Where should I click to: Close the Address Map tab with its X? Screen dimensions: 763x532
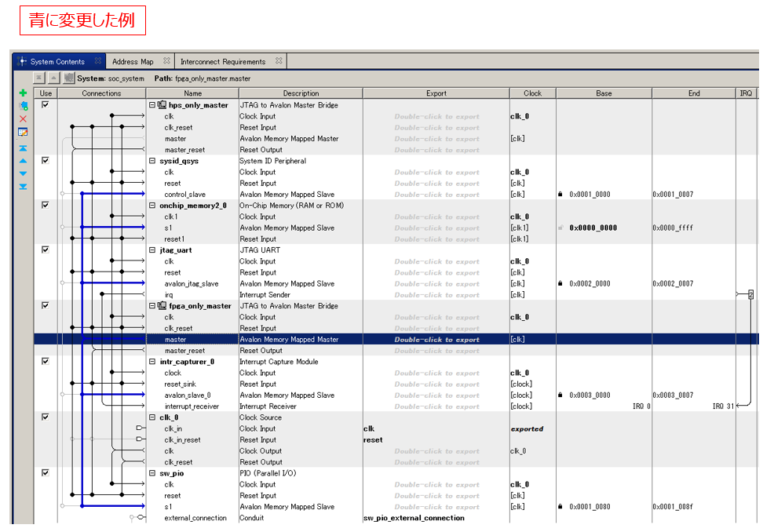coord(166,61)
